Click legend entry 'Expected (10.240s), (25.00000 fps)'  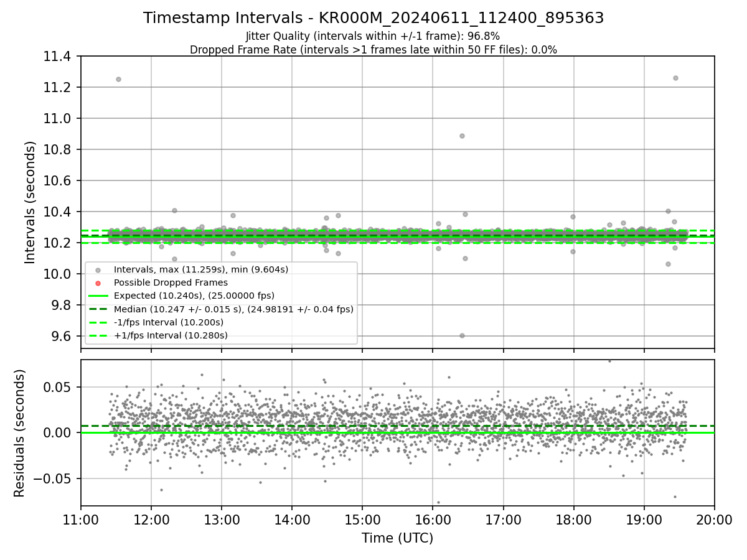coord(194,296)
